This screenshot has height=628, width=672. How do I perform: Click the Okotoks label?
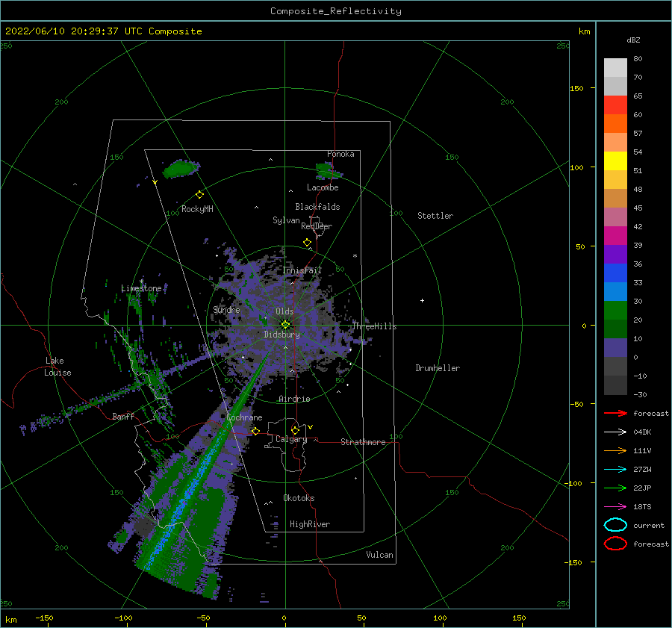click(299, 498)
